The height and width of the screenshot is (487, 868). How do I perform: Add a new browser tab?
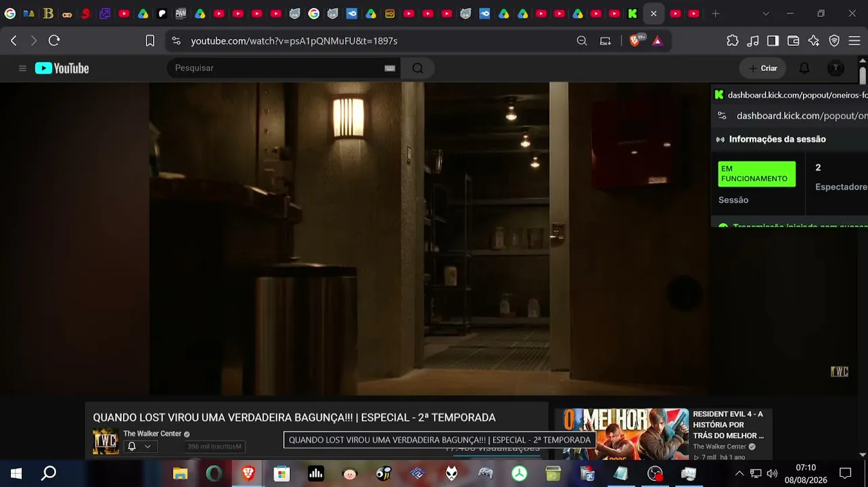716,14
